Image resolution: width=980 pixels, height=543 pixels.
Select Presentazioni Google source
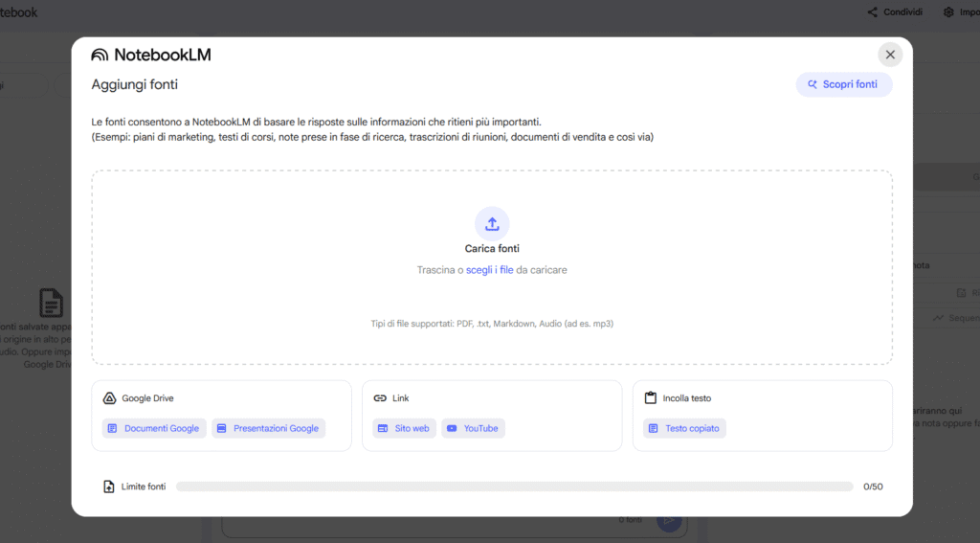pyautogui.click(x=268, y=428)
